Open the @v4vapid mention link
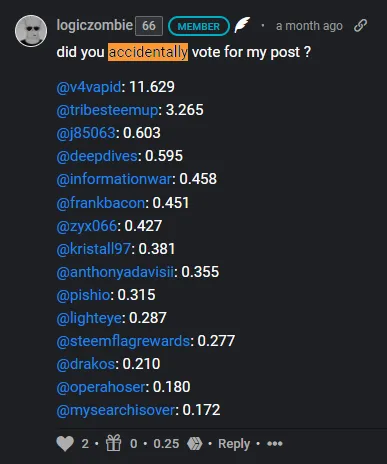The height and width of the screenshot is (464, 387). (x=89, y=87)
